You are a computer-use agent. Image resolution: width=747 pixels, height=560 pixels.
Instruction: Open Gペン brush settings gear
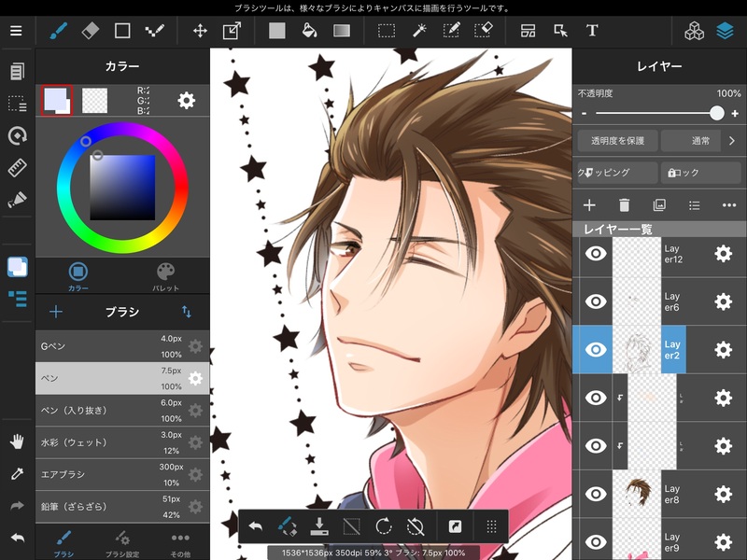[195, 346]
